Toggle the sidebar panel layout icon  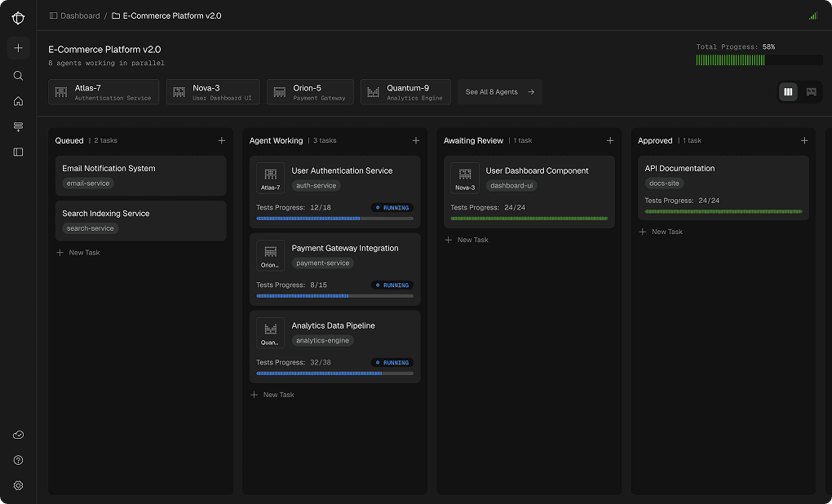point(18,152)
